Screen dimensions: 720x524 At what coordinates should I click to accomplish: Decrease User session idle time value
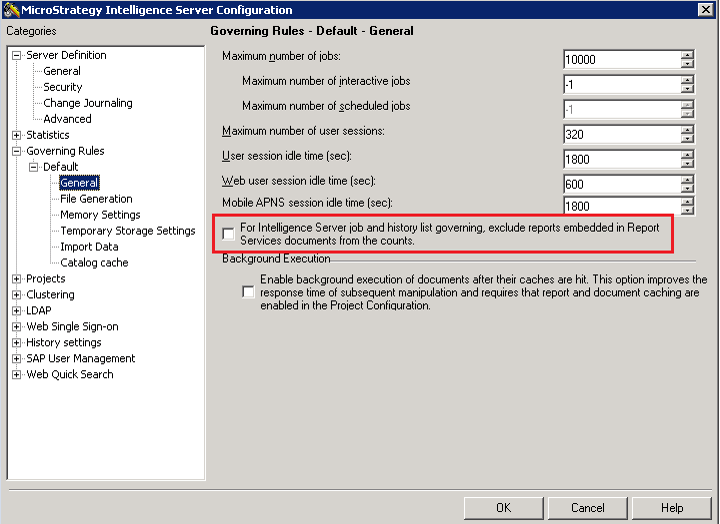point(687,164)
